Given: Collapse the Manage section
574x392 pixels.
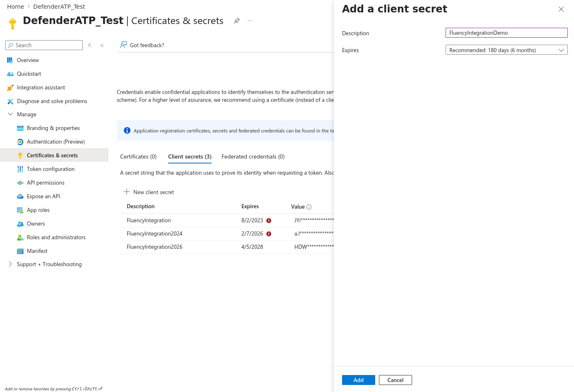Looking at the screenshot, I should (x=10, y=114).
